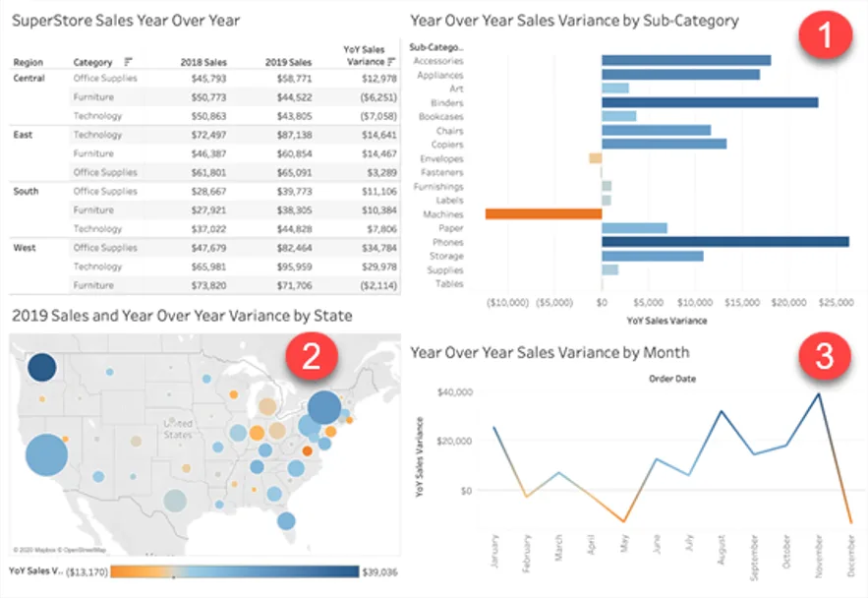
Task: Click the Order Date header above line chart
Action: point(672,379)
